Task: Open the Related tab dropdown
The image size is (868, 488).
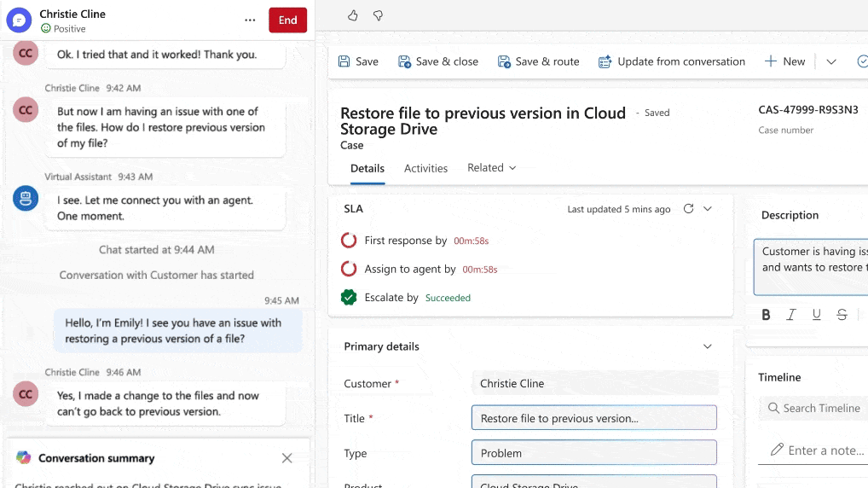Action: 492,168
